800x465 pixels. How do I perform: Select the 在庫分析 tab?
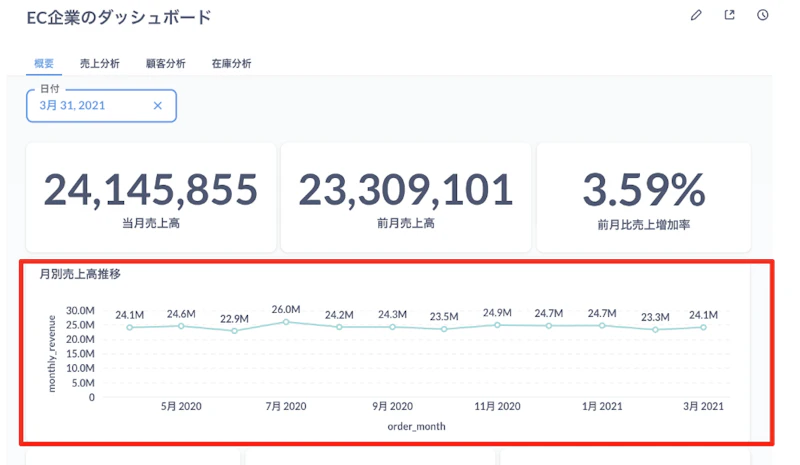click(231, 63)
